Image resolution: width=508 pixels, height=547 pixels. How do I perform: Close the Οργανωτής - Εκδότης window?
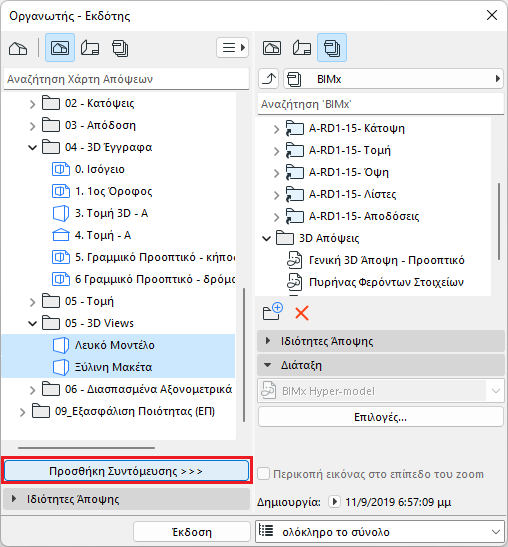(492, 15)
